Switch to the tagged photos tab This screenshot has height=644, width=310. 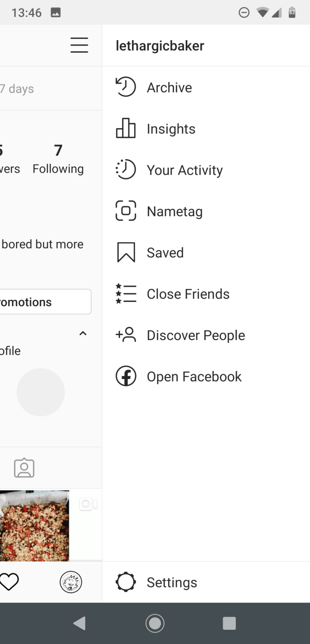pos(24,468)
